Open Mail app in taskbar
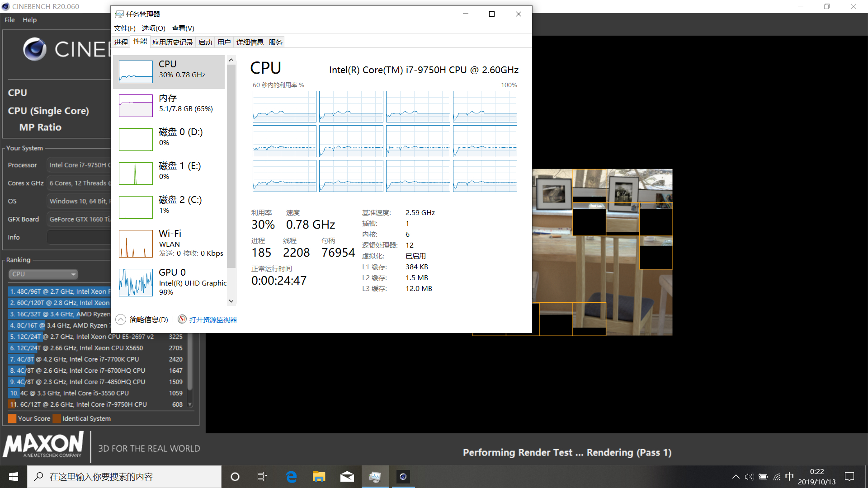This screenshot has height=488, width=868. click(347, 477)
